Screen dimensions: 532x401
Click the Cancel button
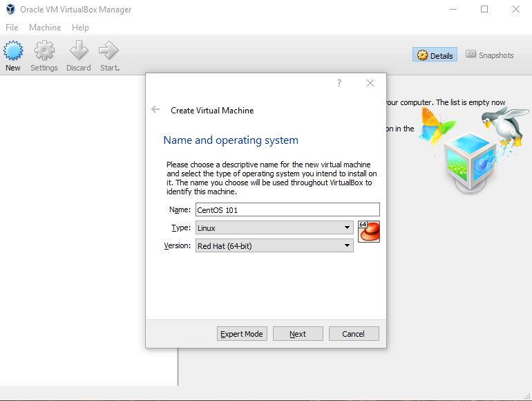pos(354,334)
